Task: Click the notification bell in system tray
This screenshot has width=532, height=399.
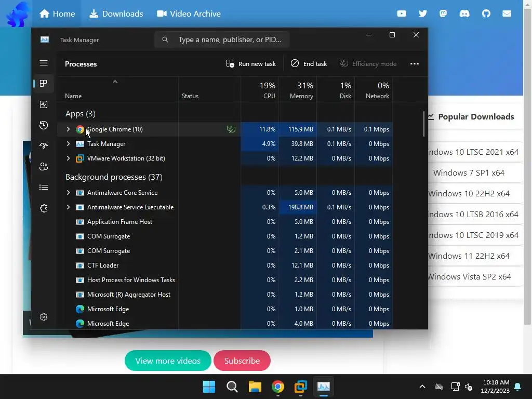Action: point(518,387)
